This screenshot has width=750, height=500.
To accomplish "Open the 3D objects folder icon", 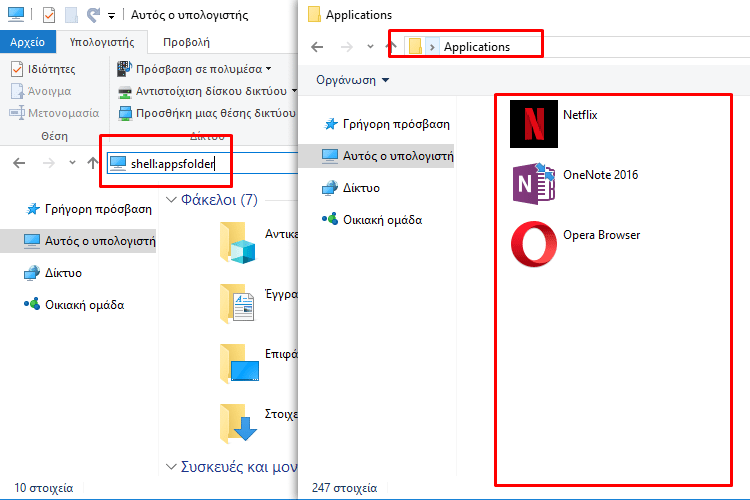I will tap(238, 243).
